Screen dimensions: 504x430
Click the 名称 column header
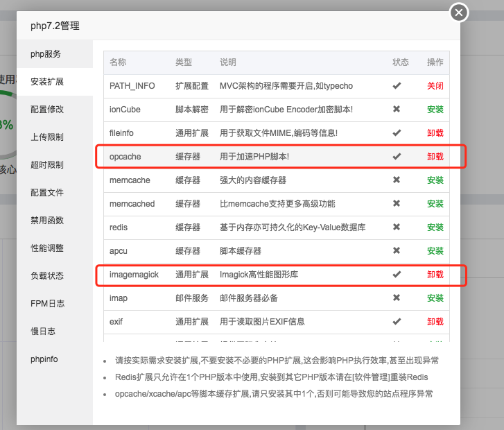(x=118, y=62)
